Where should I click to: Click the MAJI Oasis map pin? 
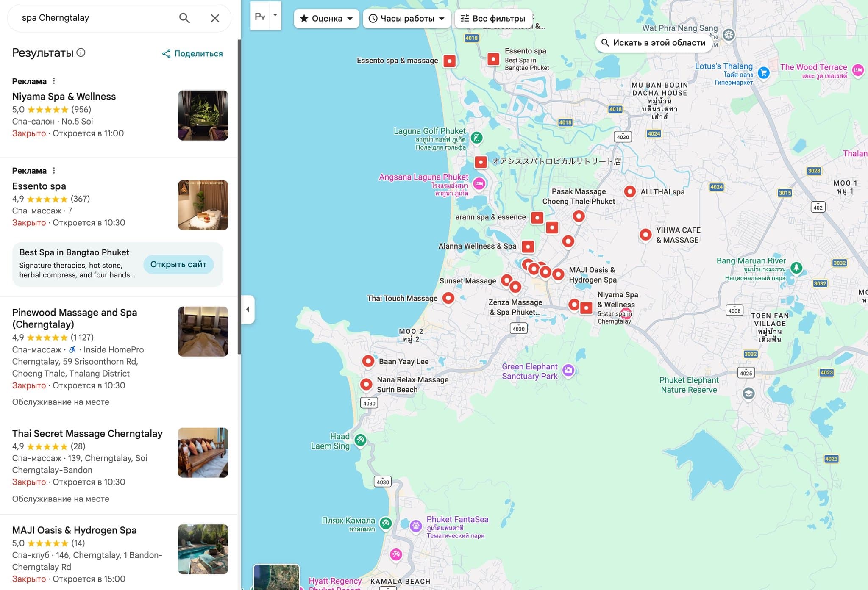[558, 274]
